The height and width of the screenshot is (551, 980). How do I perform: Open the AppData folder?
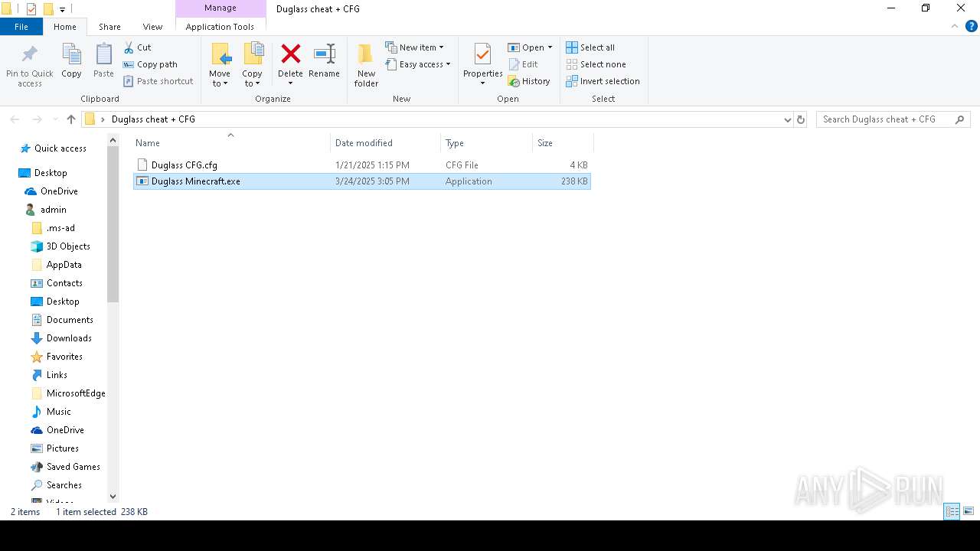tap(64, 265)
